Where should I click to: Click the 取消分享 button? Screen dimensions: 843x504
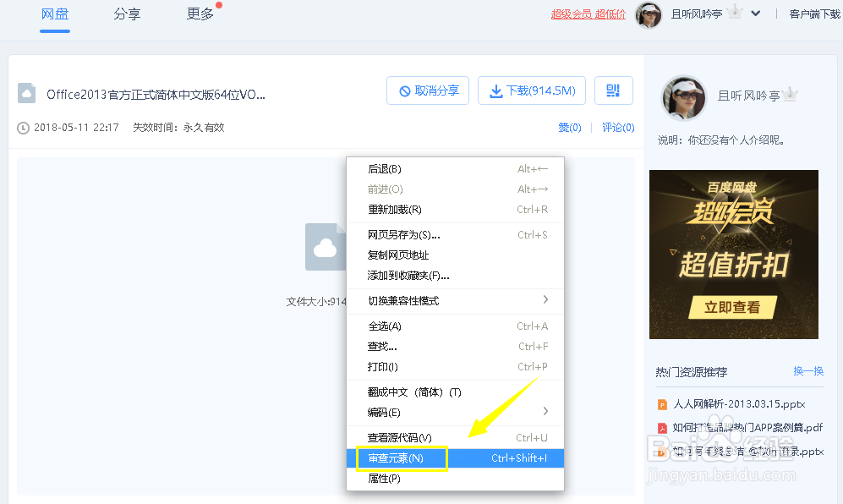click(x=428, y=90)
